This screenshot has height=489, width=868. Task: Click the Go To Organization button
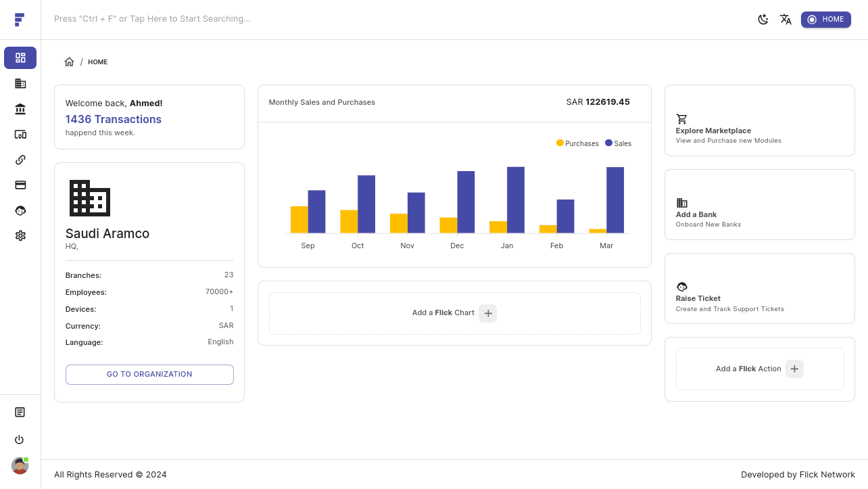point(149,375)
